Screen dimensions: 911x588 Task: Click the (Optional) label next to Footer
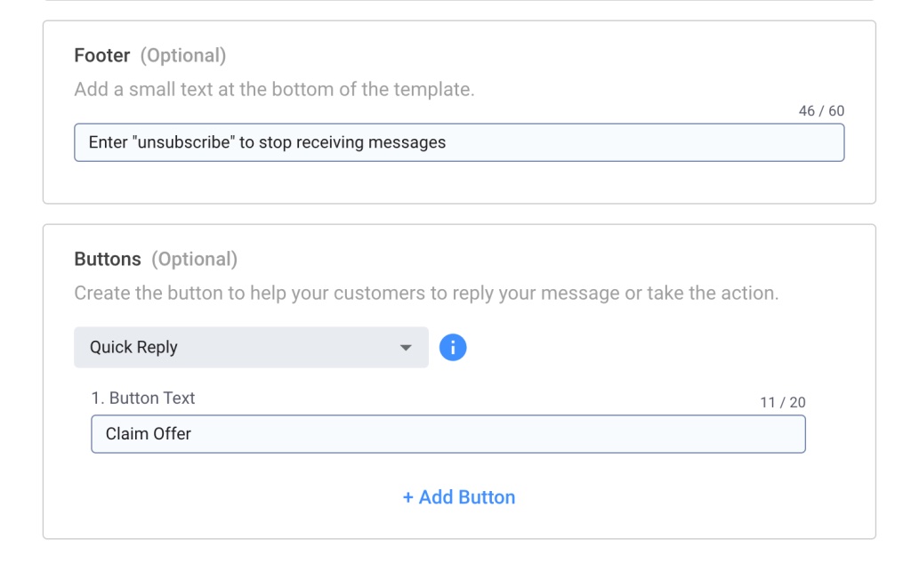click(x=183, y=55)
